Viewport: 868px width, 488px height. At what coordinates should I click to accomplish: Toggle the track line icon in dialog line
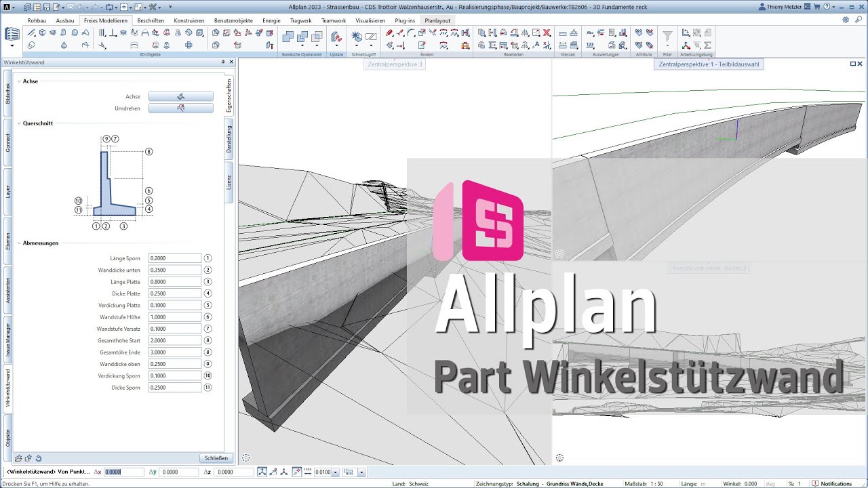pyautogui.click(x=296, y=472)
